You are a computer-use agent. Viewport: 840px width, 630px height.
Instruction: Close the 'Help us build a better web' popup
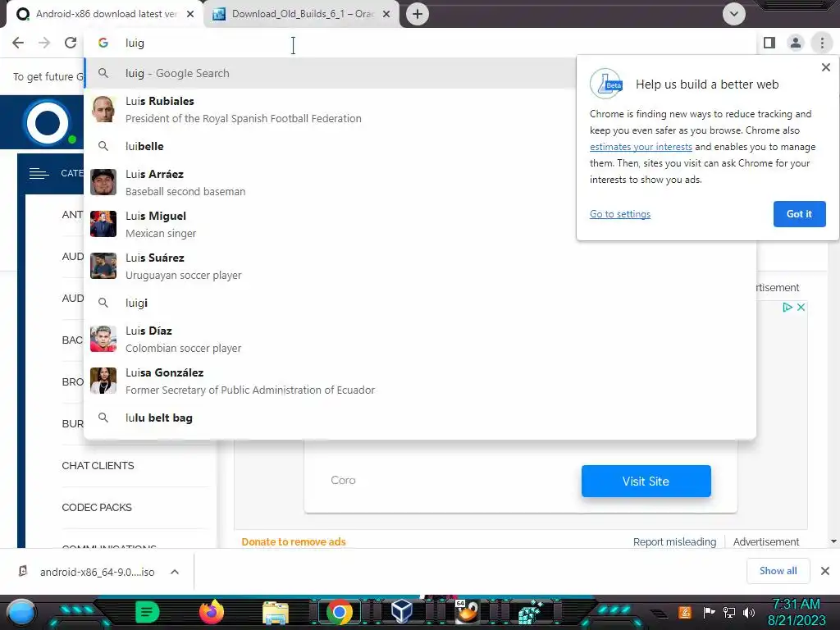tap(825, 67)
